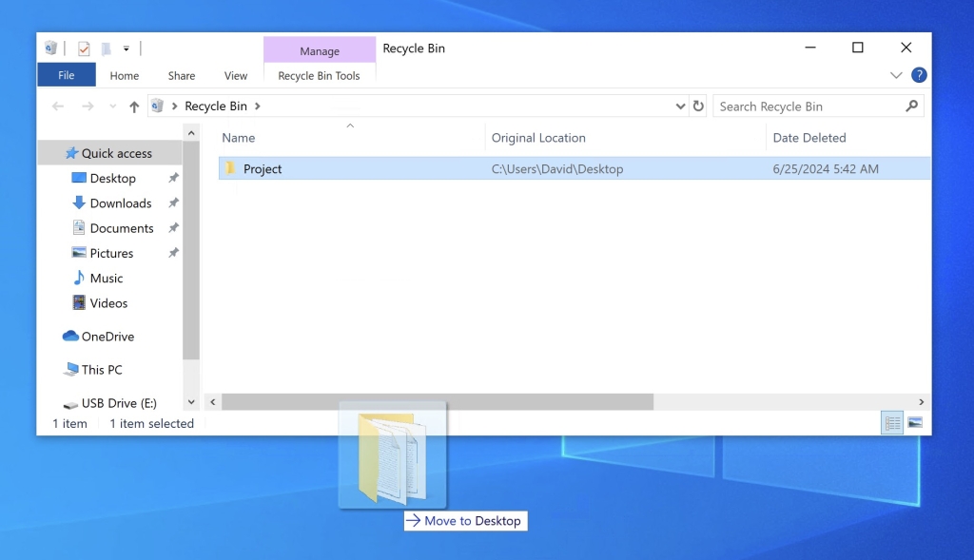Click the Properties icon on the quick access toolbar
The height and width of the screenshot is (560, 974).
point(84,48)
